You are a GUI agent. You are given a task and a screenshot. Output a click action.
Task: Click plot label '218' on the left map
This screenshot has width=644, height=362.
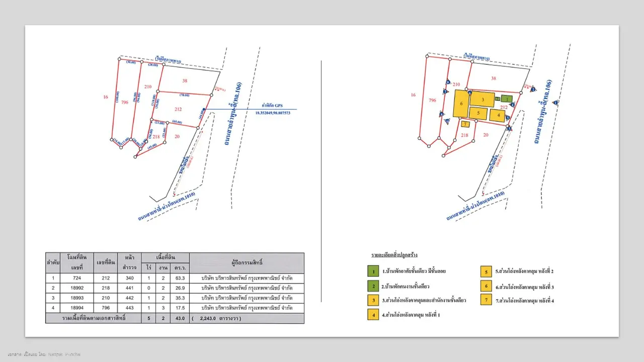pos(156,136)
